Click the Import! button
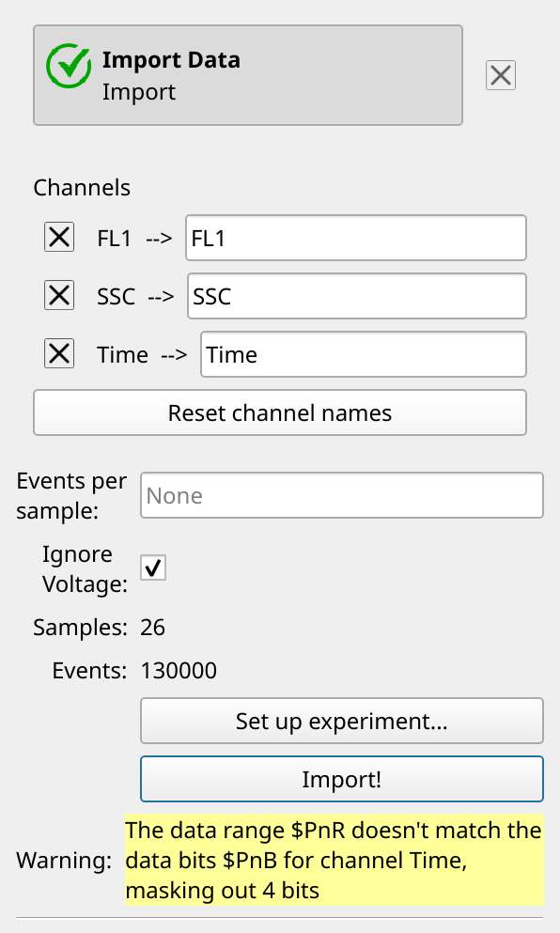The width and height of the screenshot is (560, 933). pos(342,780)
